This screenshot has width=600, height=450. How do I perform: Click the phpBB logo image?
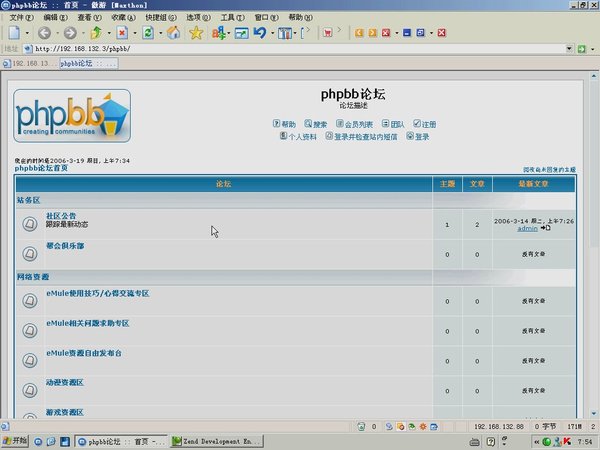coord(72,116)
